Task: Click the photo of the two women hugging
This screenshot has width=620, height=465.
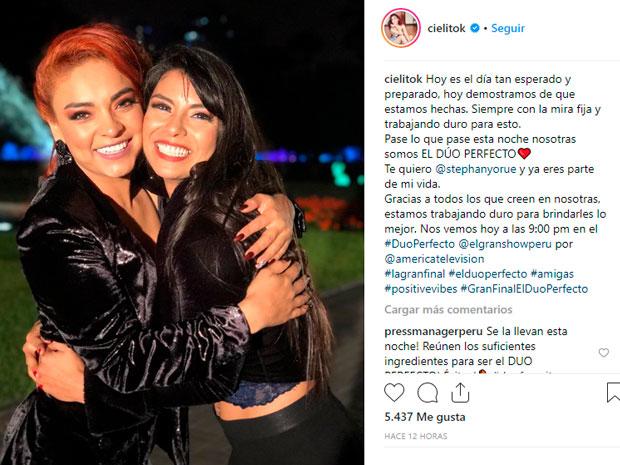Action: (182, 232)
